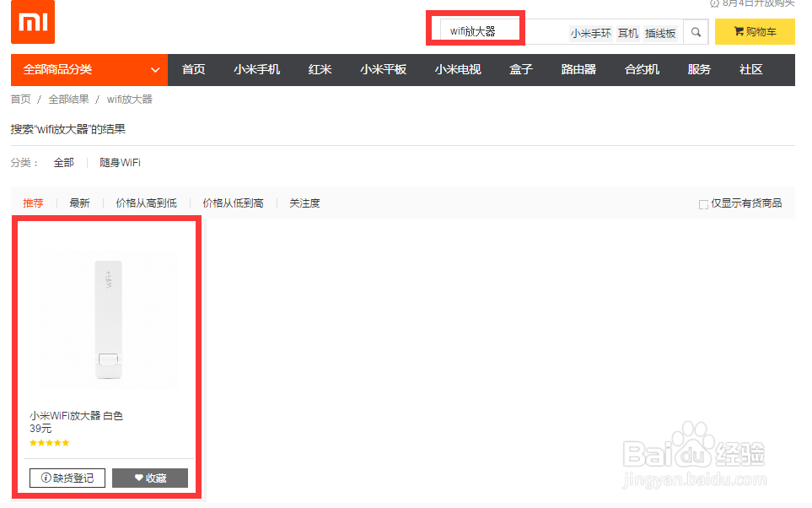Open the 社区 navigation item
This screenshot has width=812, height=508.
pyautogui.click(x=751, y=69)
